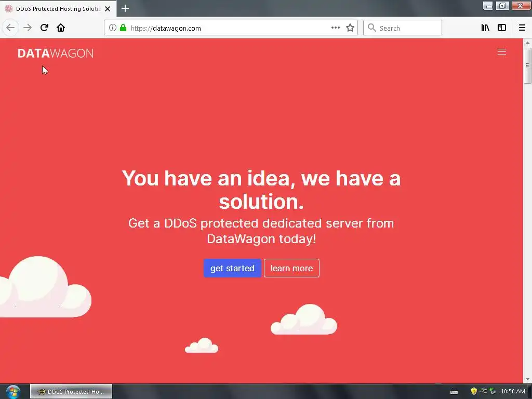The height and width of the screenshot is (399, 532).
Task: Open a new browser tab
Action: [125, 8]
